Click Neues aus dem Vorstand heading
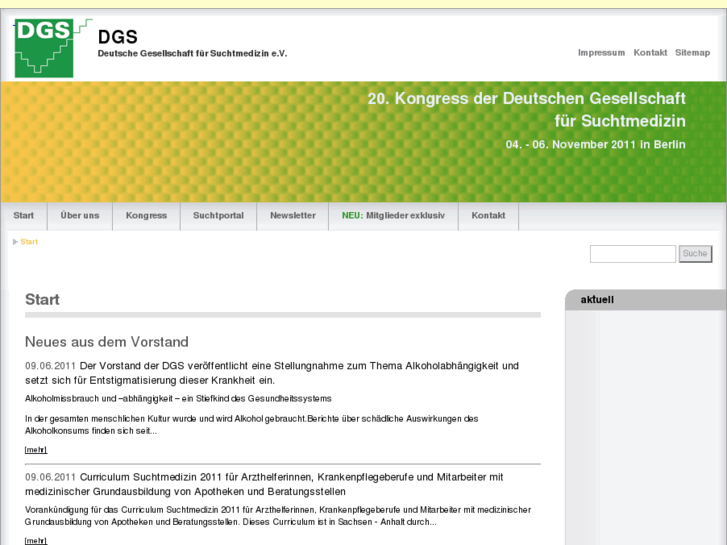This screenshot has width=727, height=545. coord(107,342)
